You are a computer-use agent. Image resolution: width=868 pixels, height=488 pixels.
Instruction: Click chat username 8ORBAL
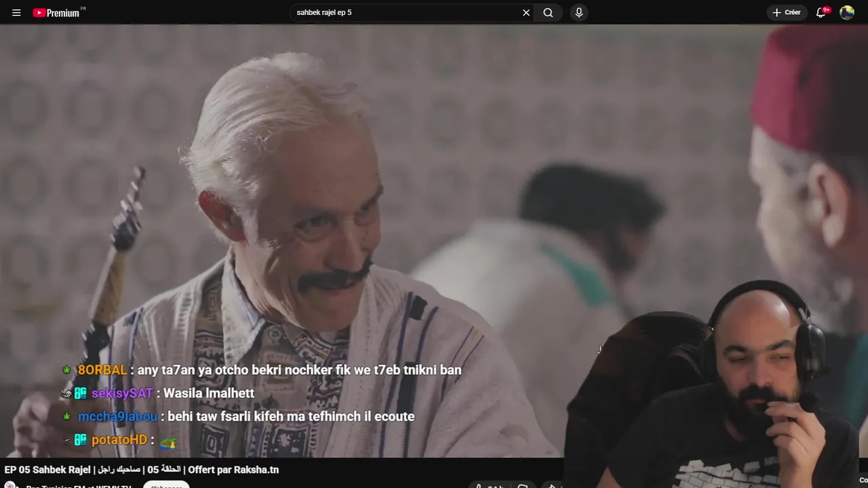(102, 370)
